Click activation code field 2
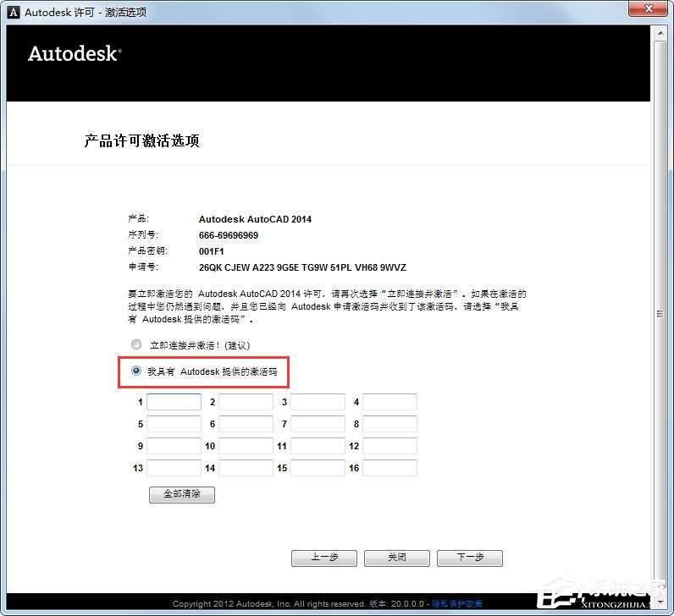Image resolution: width=674 pixels, height=616 pixels. tap(246, 402)
